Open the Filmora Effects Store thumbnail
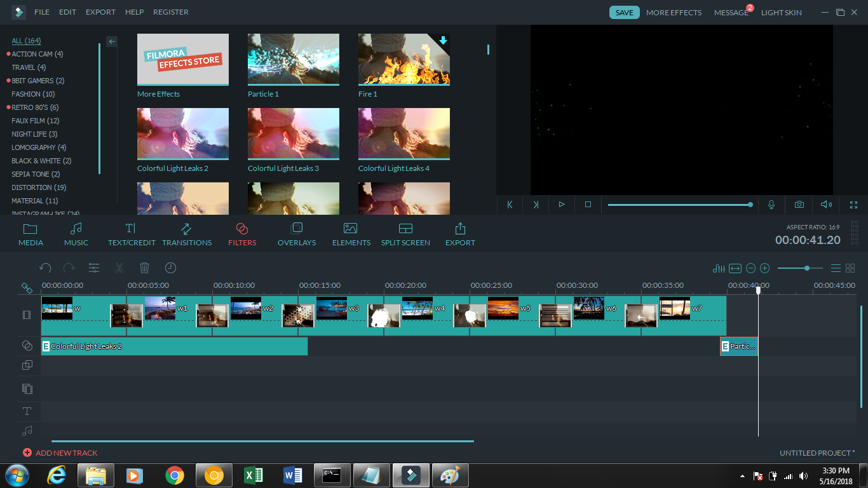This screenshot has height=488, width=868. click(x=183, y=59)
